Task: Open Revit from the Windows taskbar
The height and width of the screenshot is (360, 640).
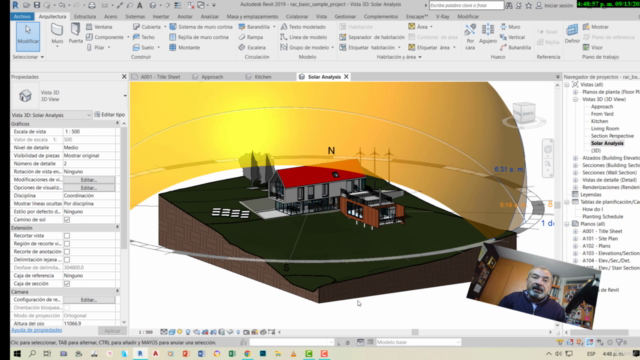Action: click(x=140, y=353)
